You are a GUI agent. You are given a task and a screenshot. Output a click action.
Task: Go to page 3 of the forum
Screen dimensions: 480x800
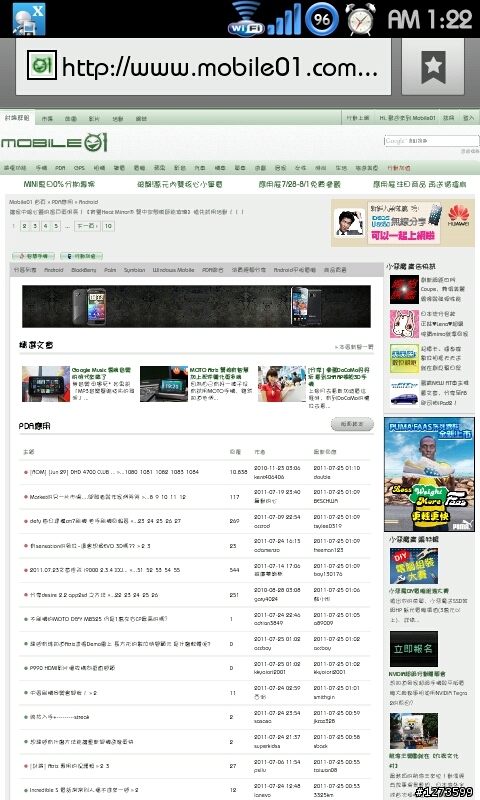pos(35,226)
